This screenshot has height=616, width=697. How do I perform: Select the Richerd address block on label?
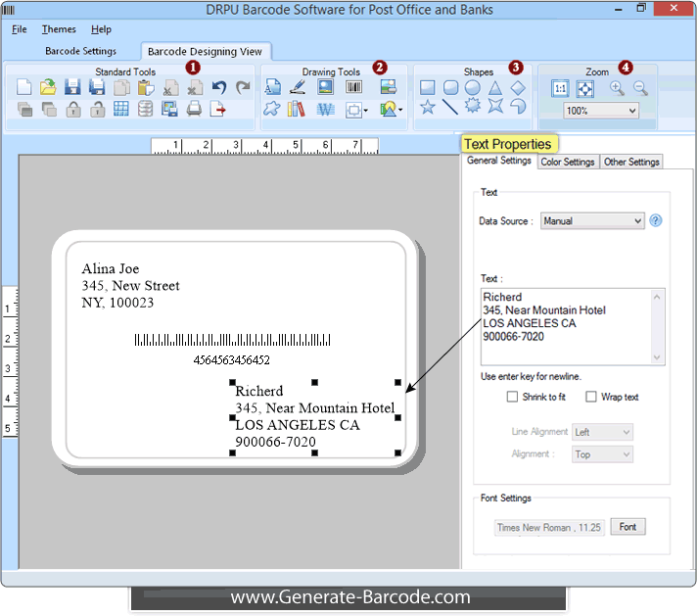pos(314,417)
